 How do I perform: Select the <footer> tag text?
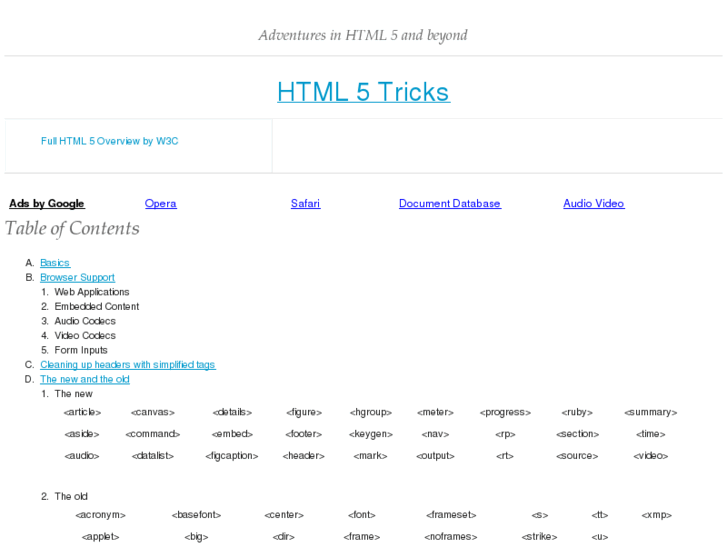coord(303,434)
